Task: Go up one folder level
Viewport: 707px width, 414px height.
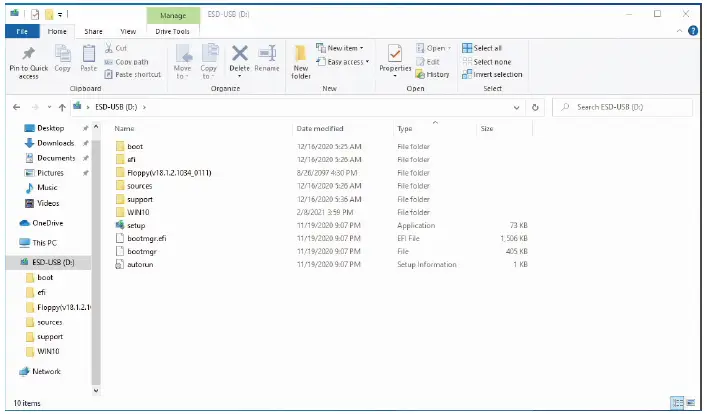Action: tap(62, 107)
